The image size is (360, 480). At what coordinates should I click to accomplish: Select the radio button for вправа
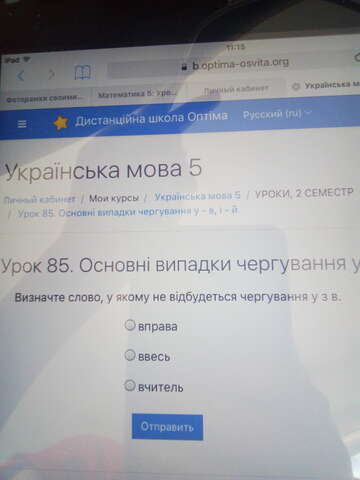pos(130,324)
